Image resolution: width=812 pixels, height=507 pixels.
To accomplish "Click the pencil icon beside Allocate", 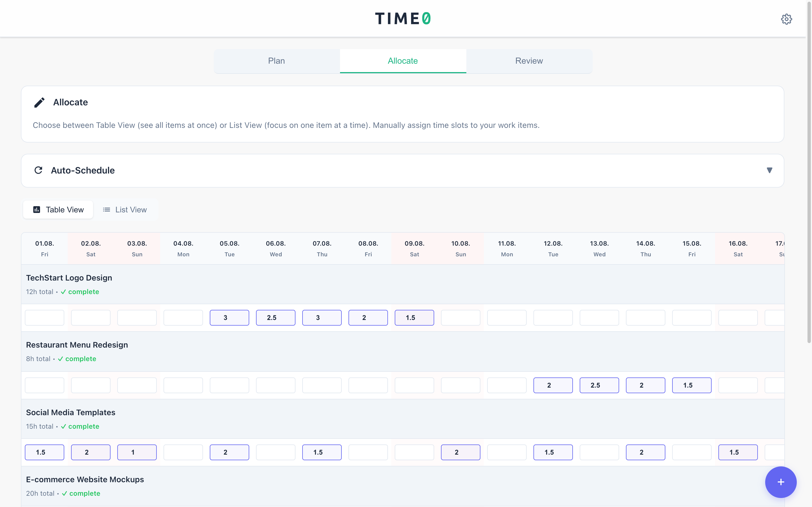I will click(39, 102).
